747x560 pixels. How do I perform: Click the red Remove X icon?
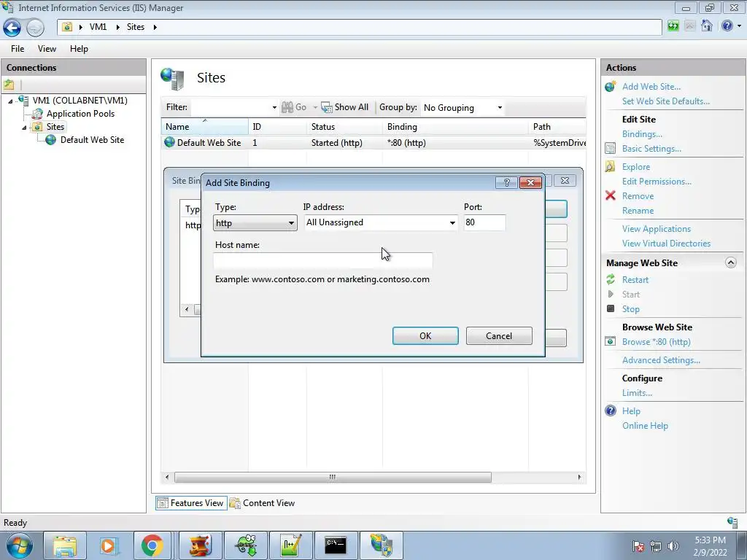click(x=611, y=195)
